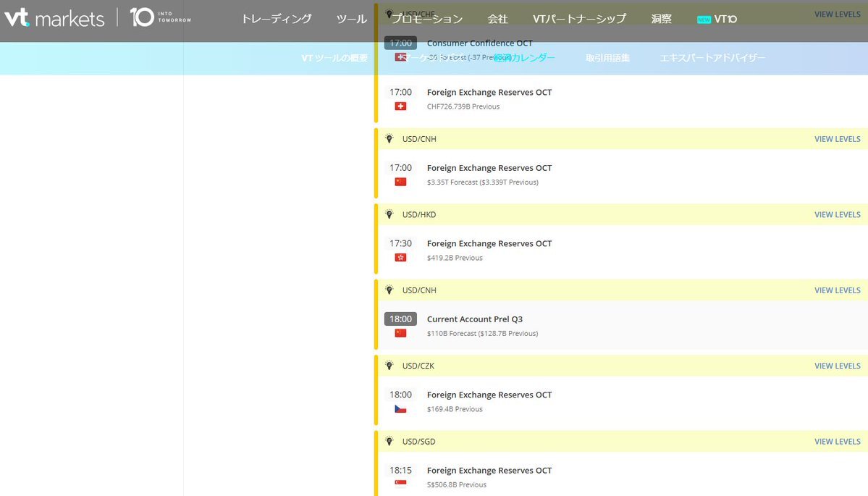The image size is (868, 496).
Task: Click the Hong Kong flag icon
Action: click(400, 258)
